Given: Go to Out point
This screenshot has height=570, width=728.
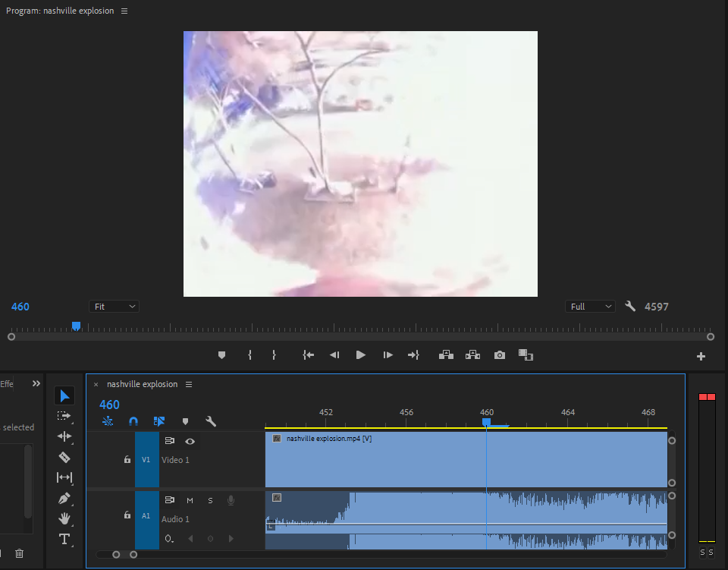Looking at the screenshot, I should coord(414,355).
